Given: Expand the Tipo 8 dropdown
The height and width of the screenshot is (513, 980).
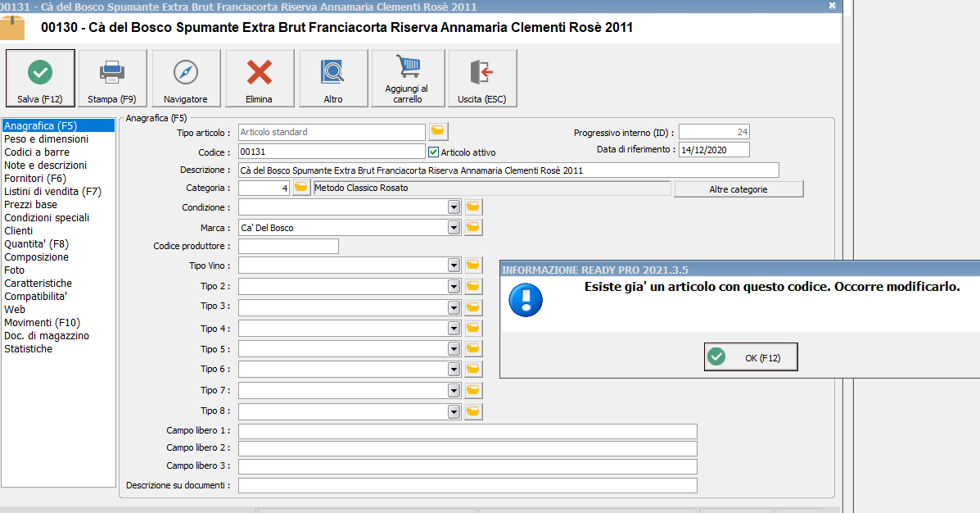Looking at the screenshot, I should 454,411.
